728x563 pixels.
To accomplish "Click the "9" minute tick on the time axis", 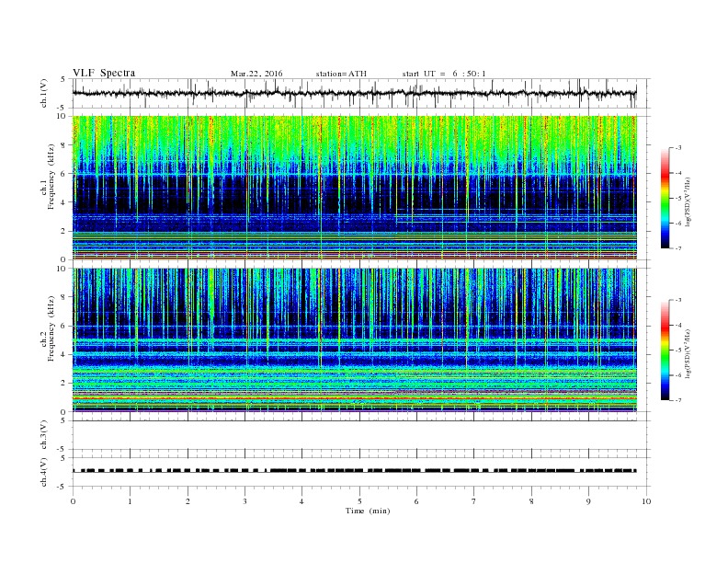I will [588, 501].
